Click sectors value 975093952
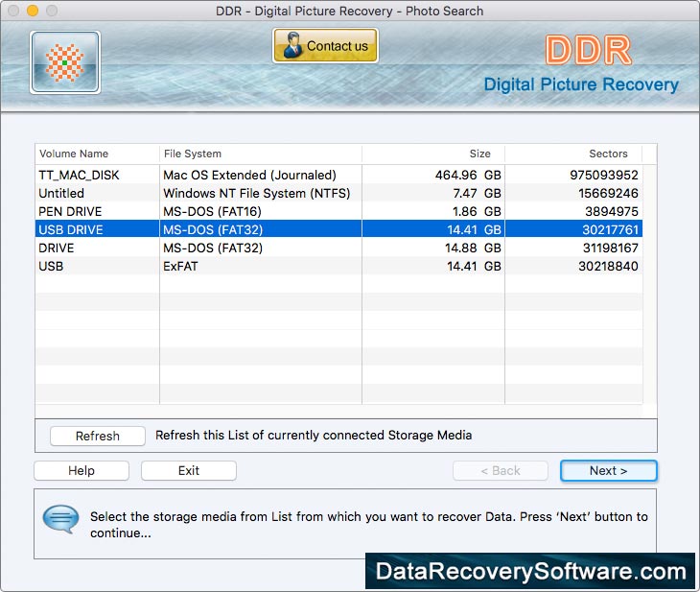This screenshot has width=700, height=592. tap(604, 175)
